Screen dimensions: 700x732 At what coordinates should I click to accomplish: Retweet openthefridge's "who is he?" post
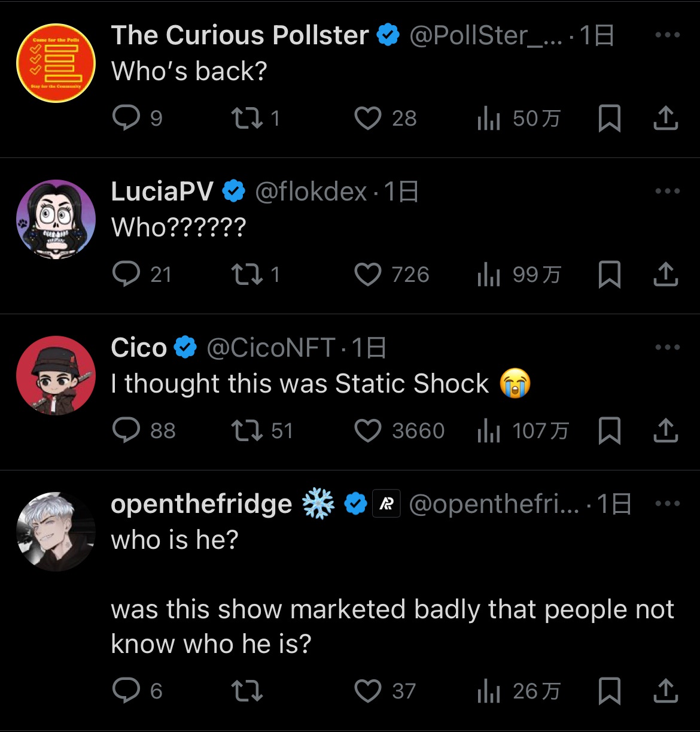(x=246, y=691)
